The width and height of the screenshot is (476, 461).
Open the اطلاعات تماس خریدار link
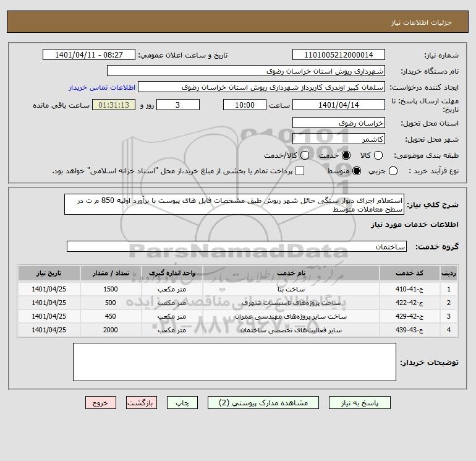click(102, 87)
